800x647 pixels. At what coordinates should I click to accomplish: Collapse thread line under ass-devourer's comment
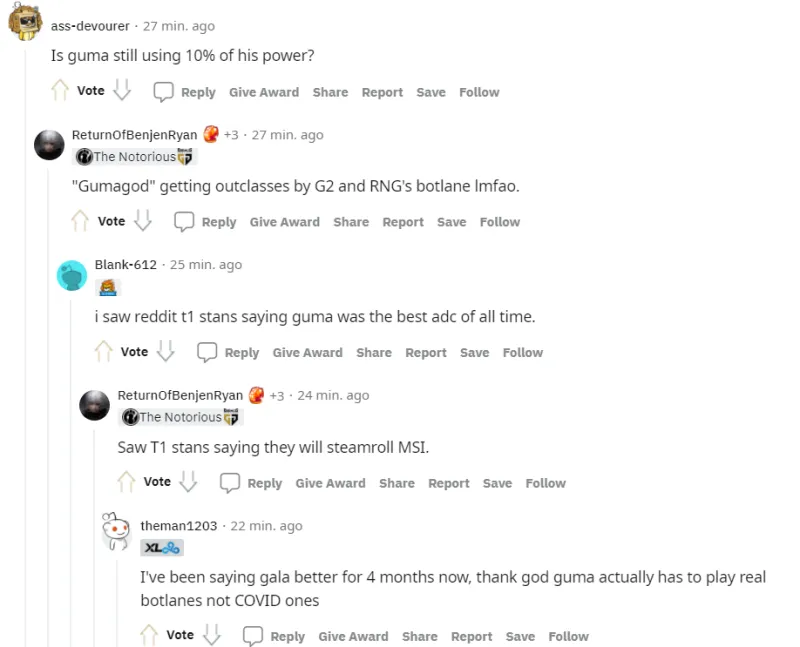(x=25, y=347)
